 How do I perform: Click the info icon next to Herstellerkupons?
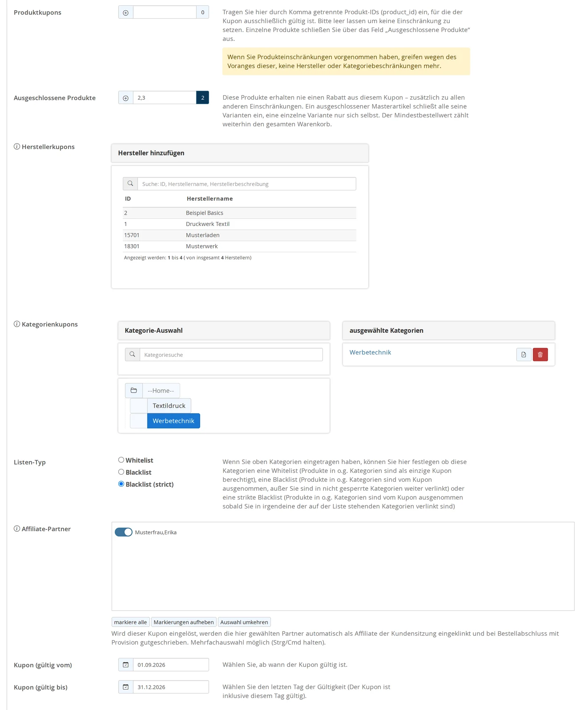coord(17,147)
